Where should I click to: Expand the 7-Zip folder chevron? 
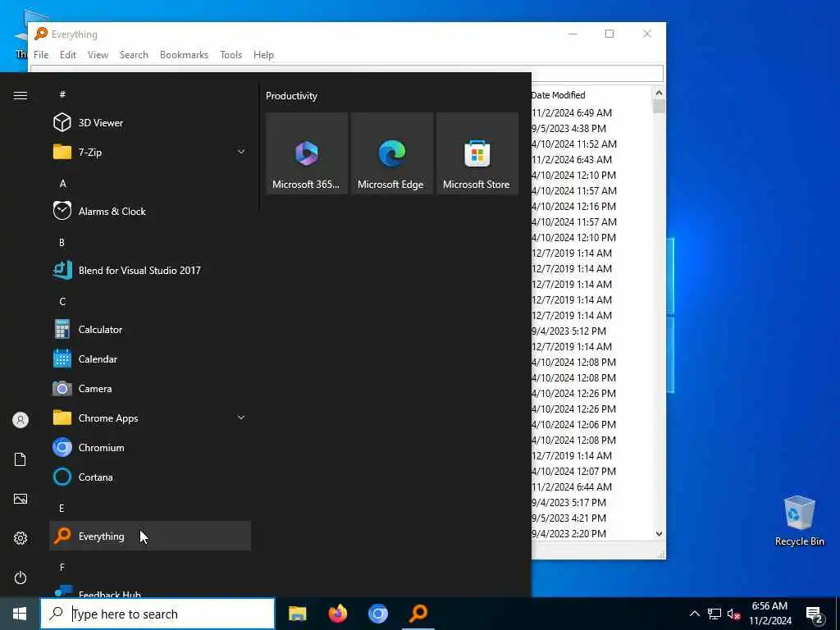tap(241, 152)
